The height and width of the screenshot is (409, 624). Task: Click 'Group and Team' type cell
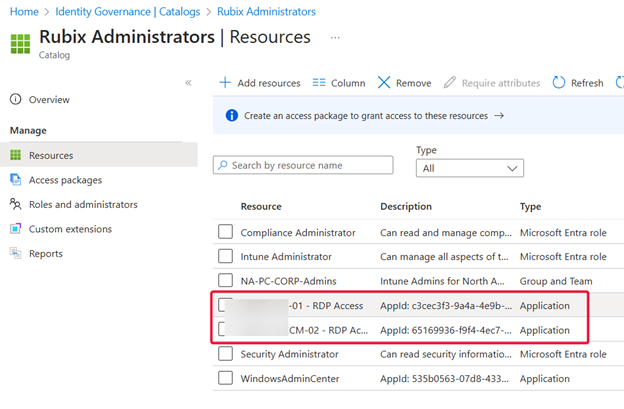[x=556, y=281]
